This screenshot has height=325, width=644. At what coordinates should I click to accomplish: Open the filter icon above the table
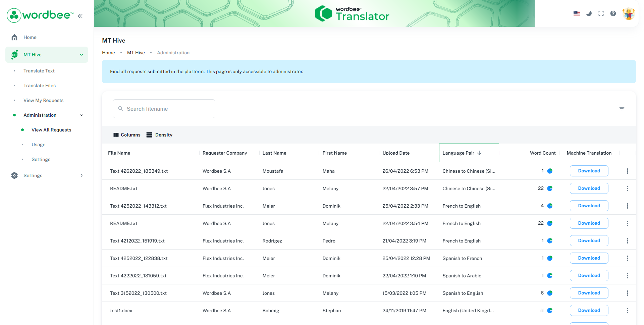coord(622,108)
